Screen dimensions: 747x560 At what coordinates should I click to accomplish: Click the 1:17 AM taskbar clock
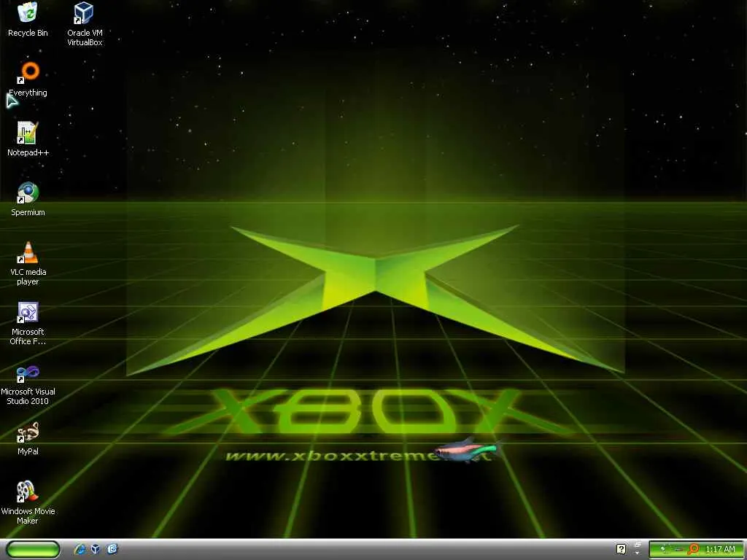point(720,549)
